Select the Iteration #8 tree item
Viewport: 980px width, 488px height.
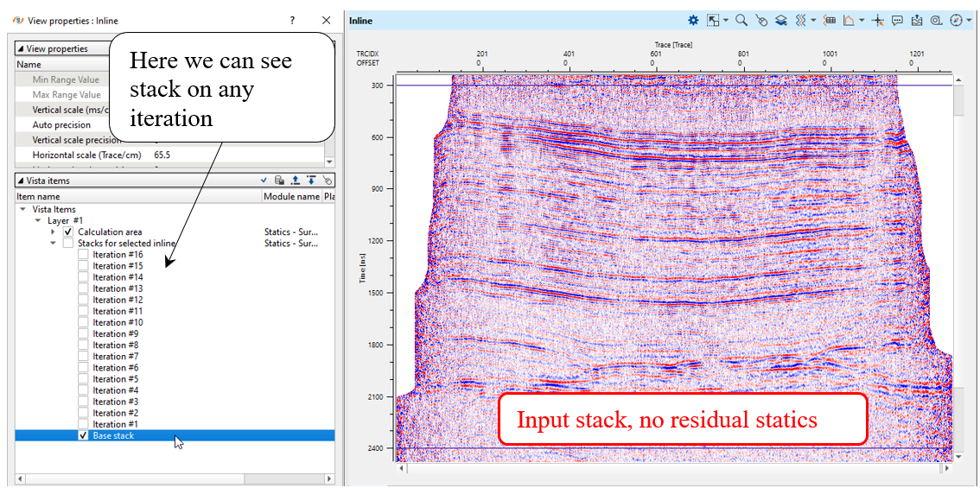click(116, 345)
